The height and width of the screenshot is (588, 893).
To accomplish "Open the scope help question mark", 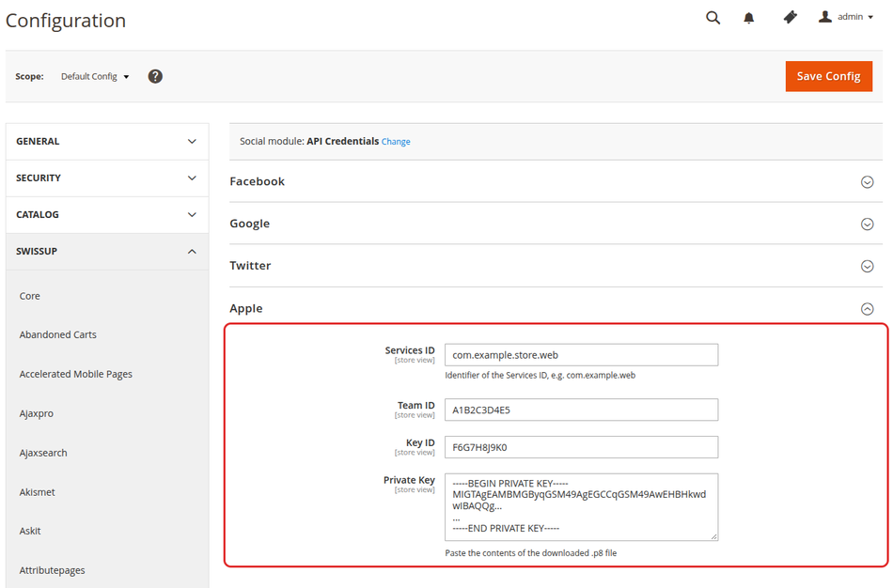I will (x=155, y=76).
